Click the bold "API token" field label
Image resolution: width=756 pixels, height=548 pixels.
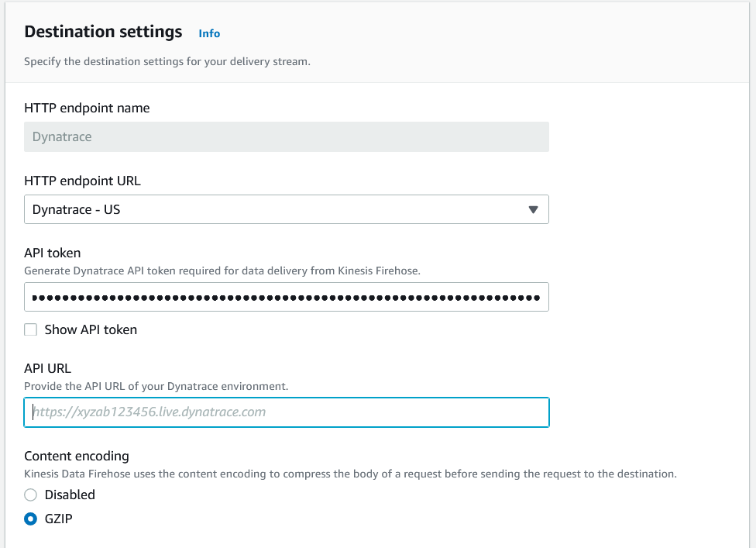(x=52, y=253)
